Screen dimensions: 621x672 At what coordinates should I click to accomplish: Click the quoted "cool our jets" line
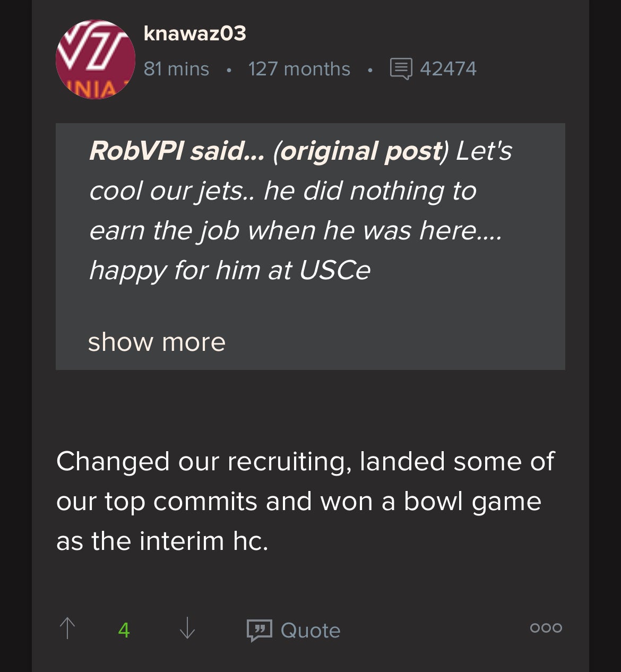point(283,191)
